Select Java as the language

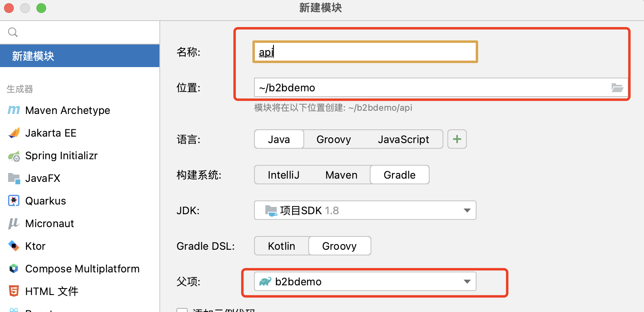point(279,139)
